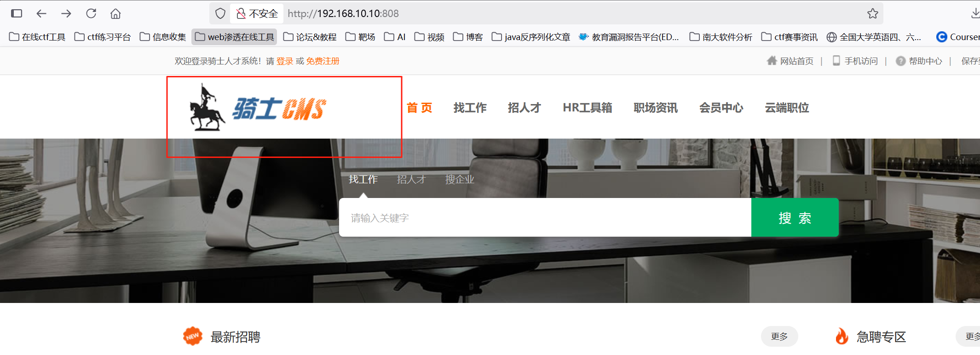Select HR工具箱 in main navigation
The width and height of the screenshot is (980, 355).
pos(587,108)
